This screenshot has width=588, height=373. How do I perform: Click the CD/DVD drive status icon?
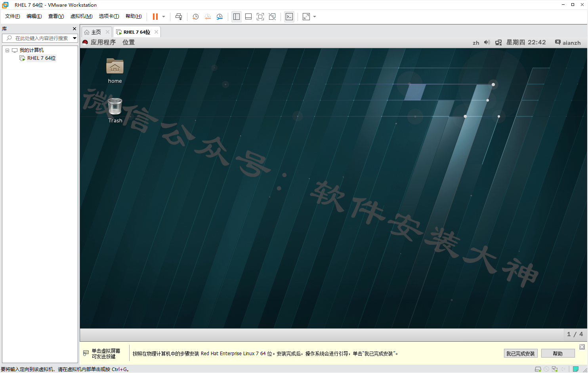(546, 369)
